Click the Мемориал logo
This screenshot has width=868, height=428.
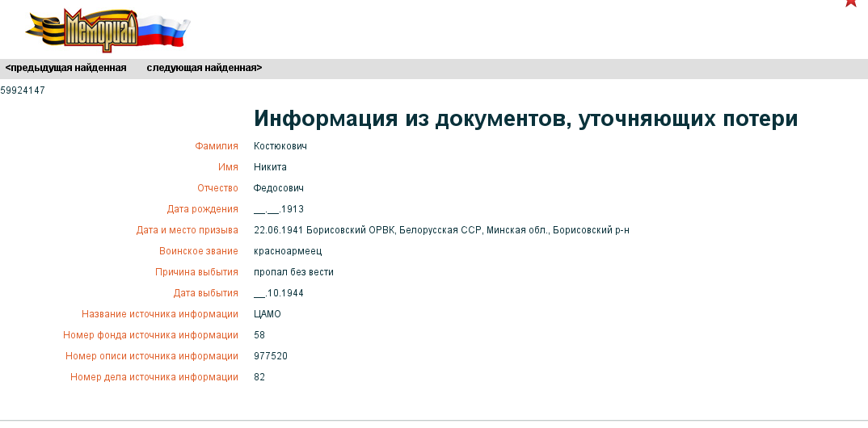[x=106, y=30]
